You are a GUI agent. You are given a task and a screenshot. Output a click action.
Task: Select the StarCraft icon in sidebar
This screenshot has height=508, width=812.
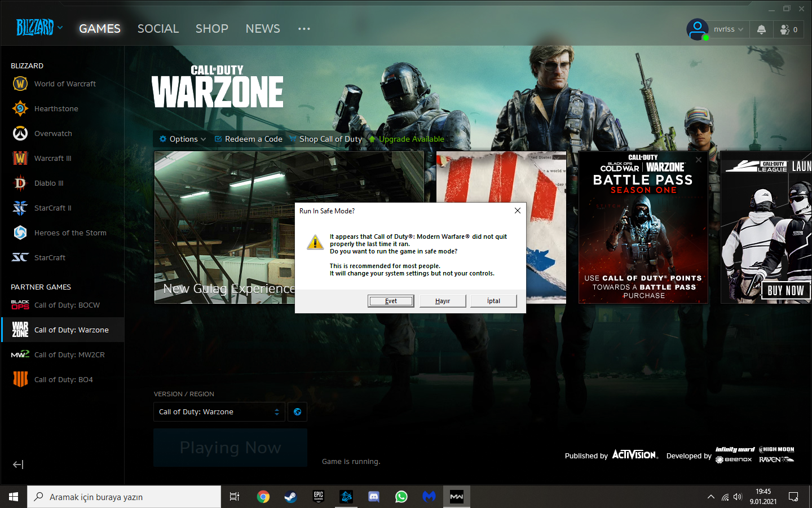pos(20,257)
